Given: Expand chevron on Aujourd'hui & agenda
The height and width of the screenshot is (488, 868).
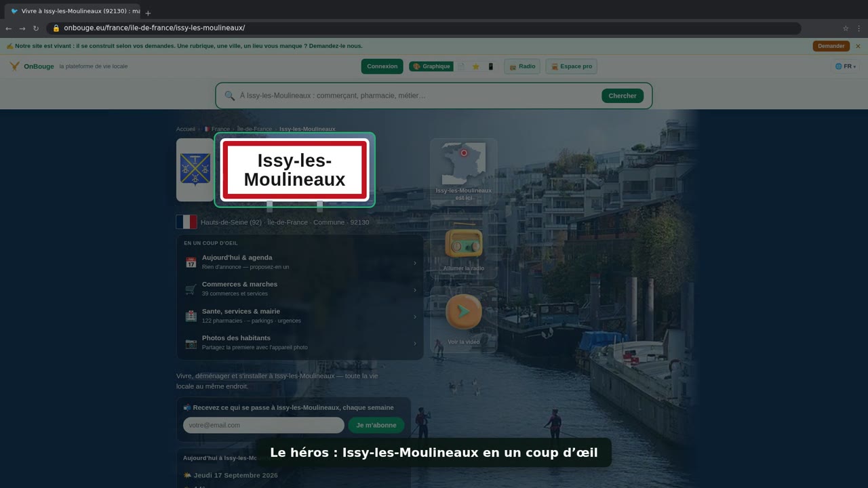Looking at the screenshot, I should coord(415,263).
